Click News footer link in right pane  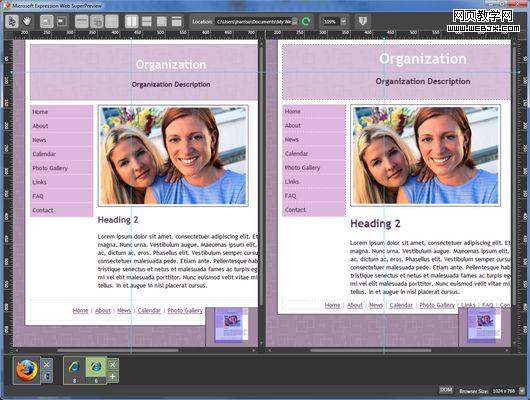376,305
